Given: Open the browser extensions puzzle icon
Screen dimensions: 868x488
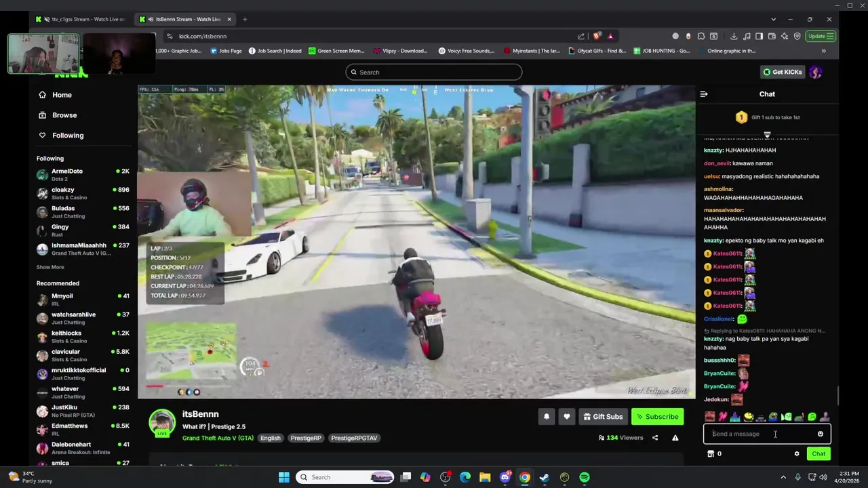Looking at the screenshot, I should 701,36.
